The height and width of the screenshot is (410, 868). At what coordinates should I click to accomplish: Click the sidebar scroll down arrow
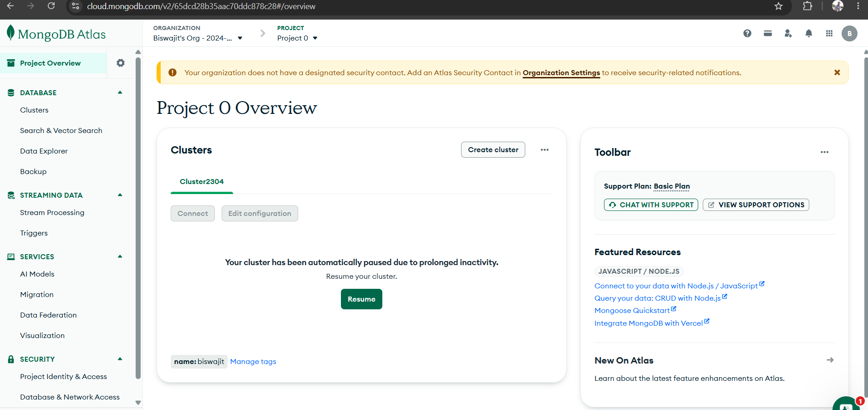click(x=138, y=403)
